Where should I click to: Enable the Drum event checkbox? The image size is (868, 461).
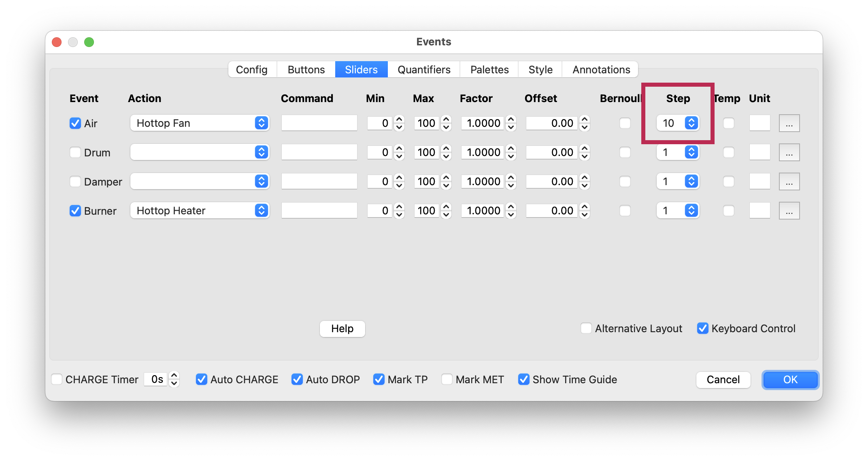click(75, 152)
